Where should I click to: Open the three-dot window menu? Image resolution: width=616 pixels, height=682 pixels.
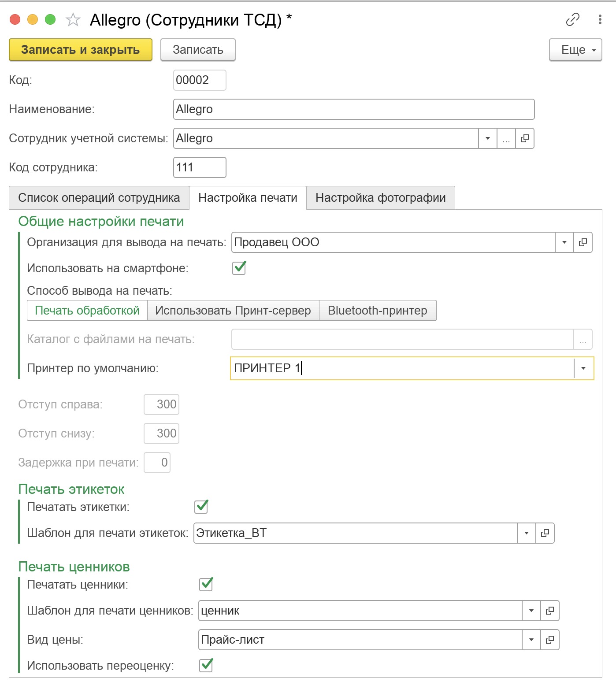pos(600,19)
